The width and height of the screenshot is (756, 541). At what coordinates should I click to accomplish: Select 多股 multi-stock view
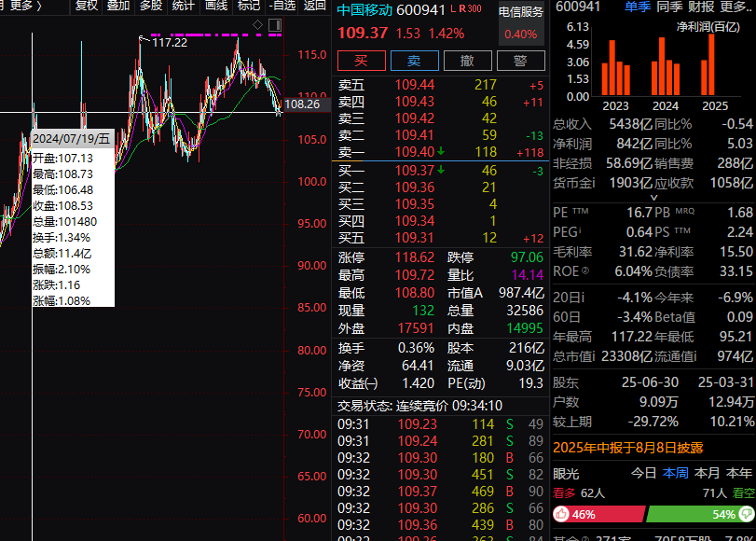pos(151,6)
